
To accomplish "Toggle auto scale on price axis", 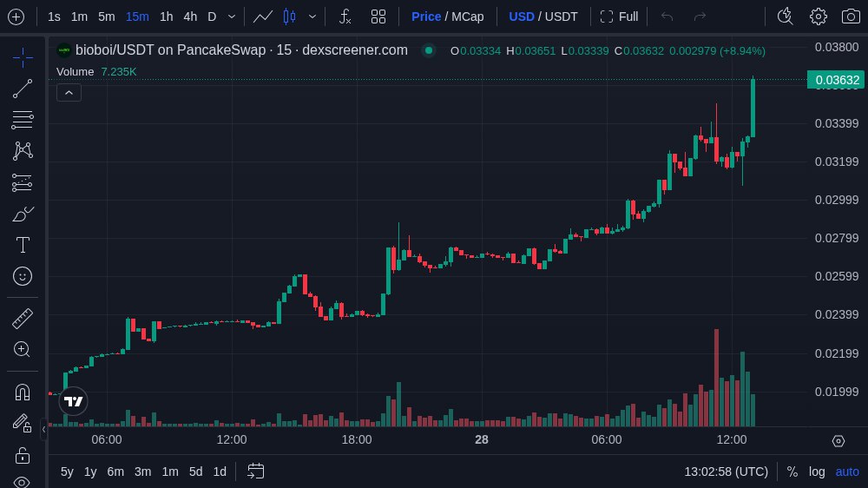I will click(x=846, y=472).
